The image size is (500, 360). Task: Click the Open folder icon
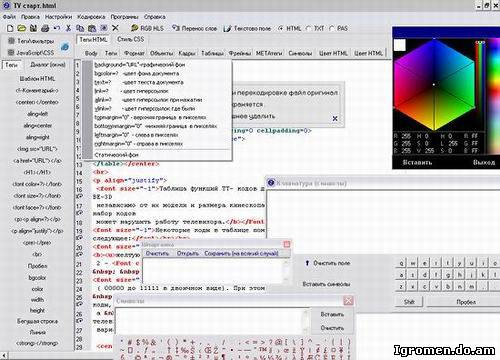(x=22, y=28)
